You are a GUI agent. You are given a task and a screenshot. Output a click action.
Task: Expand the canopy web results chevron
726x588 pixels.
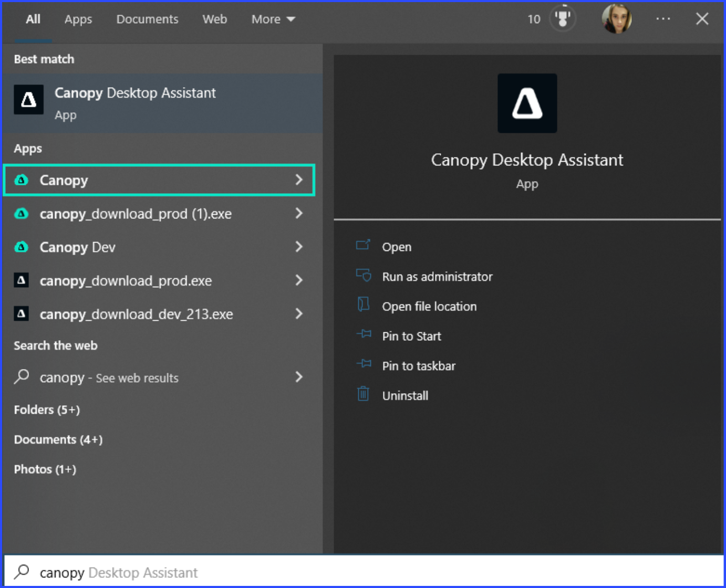(299, 377)
